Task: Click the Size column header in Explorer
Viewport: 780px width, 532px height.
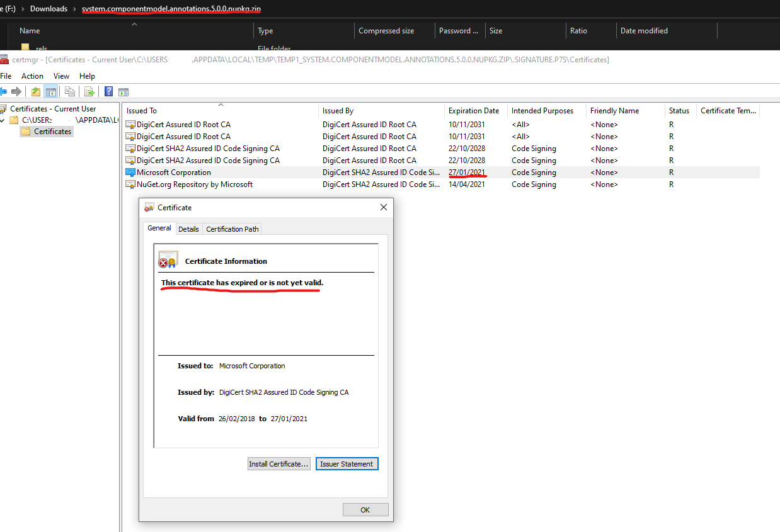Action: 524,31
